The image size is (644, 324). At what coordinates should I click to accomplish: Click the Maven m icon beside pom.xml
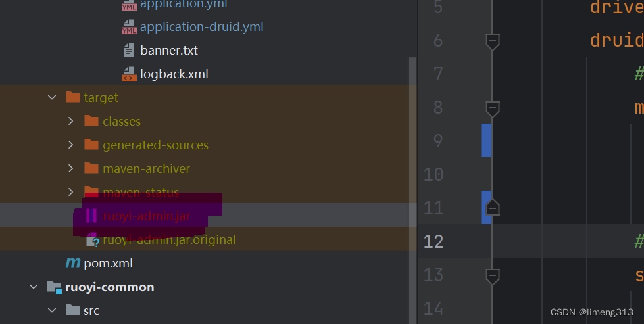coord(73,263)
